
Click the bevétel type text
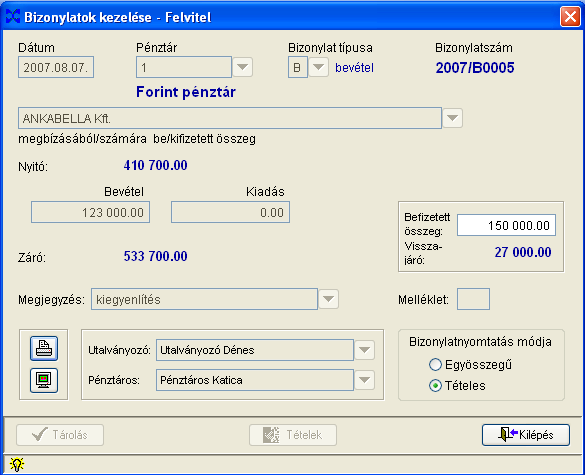[x=354, y=68]
